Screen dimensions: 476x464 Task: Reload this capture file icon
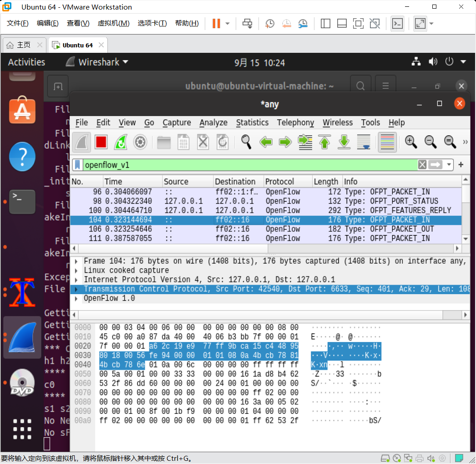tap(223, 142)
